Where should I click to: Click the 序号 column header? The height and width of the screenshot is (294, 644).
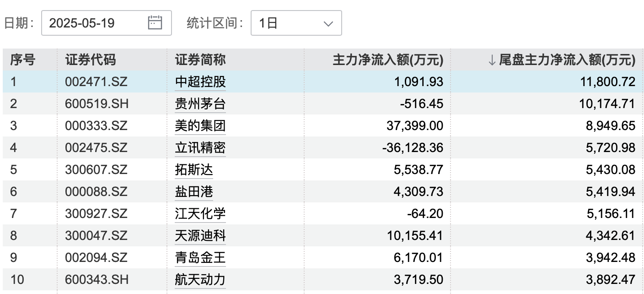click(23, 60)
